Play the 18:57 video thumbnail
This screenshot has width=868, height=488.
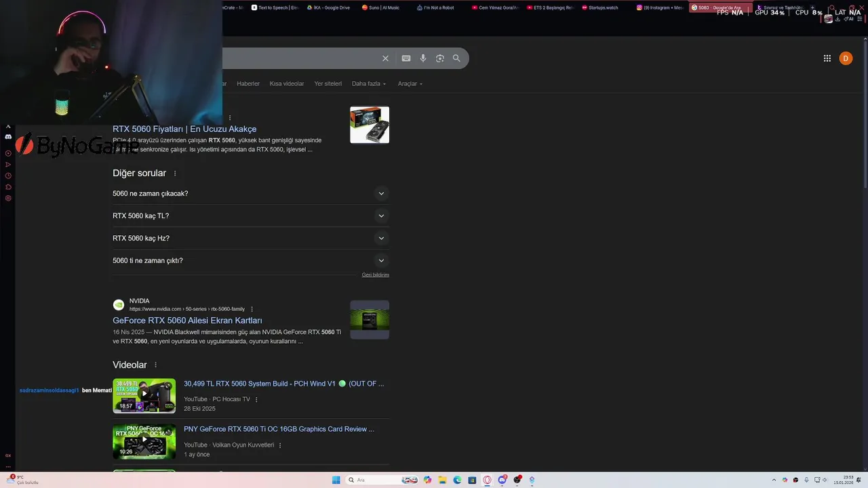coord(144,396)
